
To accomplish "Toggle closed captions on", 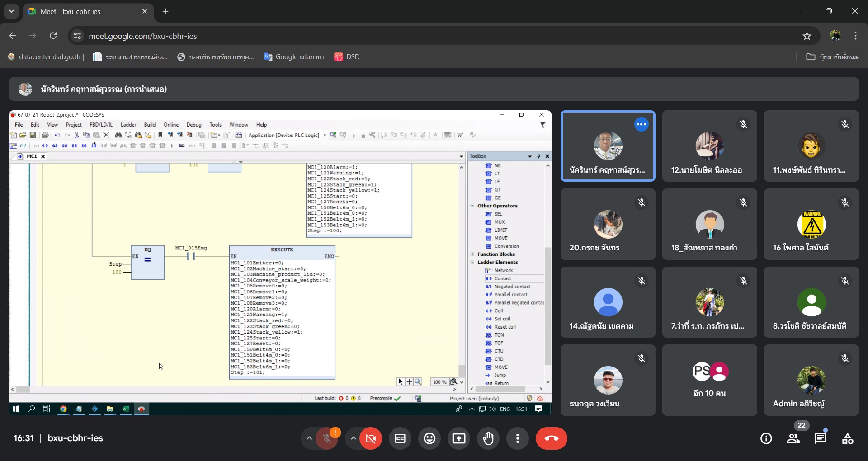I will coord(400,438).
